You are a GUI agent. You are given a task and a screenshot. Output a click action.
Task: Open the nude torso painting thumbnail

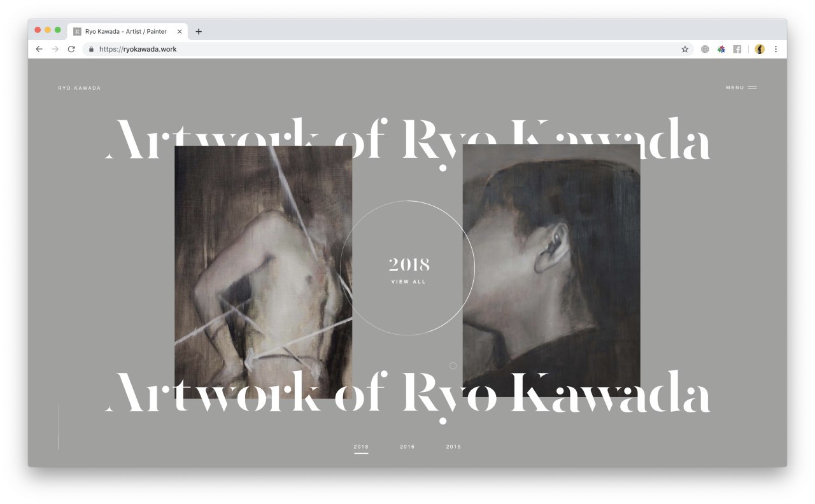[x=263, y=272]
